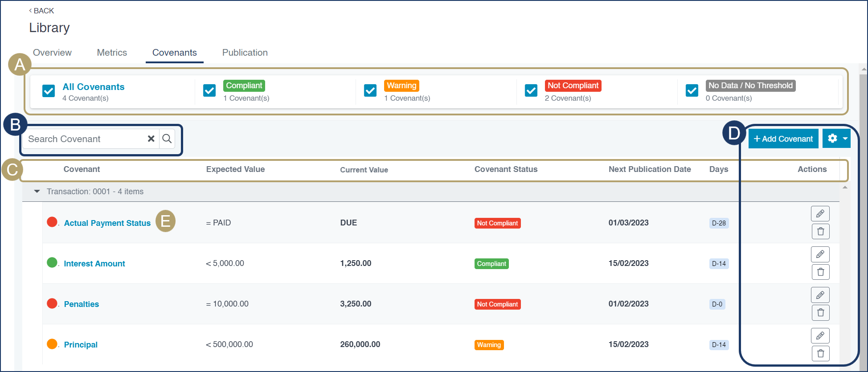
Task: Collapse the Transaction 0001 group
Action: tap(37, 192)
